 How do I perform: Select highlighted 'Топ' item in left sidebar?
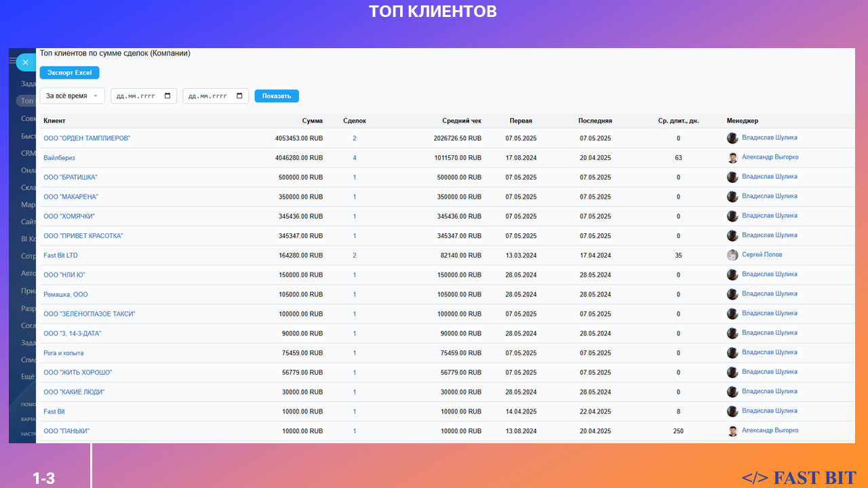pos(26,101)
